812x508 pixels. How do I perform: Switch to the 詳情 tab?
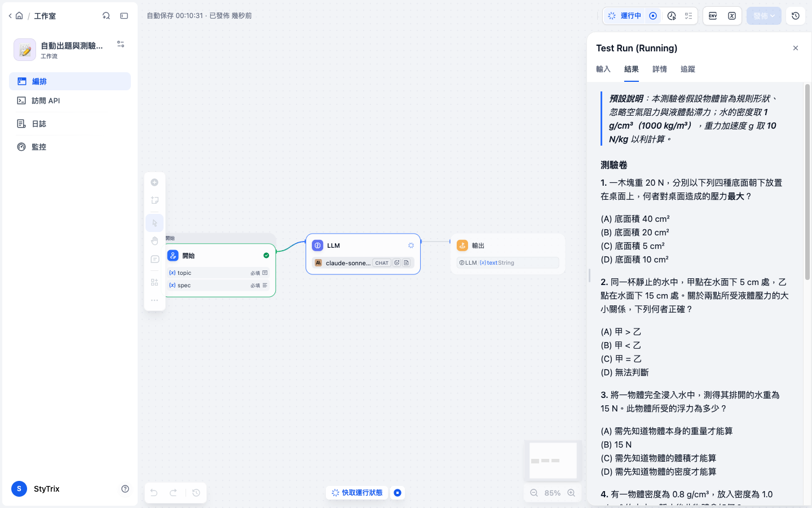[x=660, y=69]
